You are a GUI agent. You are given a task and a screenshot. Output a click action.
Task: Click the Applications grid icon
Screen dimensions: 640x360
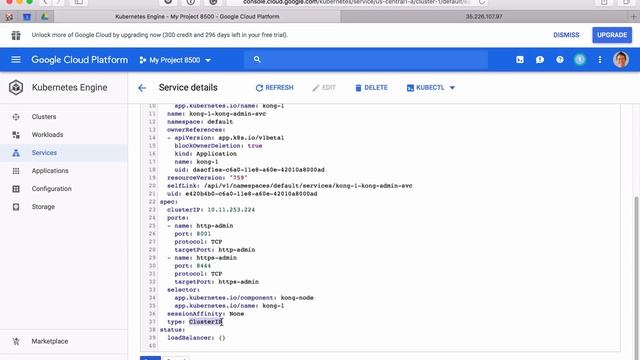pos(16,171)
